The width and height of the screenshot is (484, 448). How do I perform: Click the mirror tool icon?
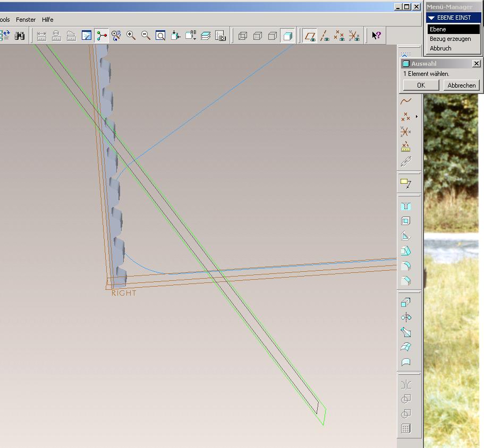pyautogui.click(x=405, y=384)
